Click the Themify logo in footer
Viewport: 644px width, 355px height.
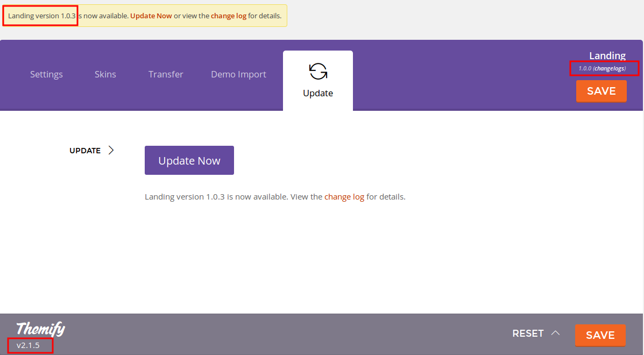click(40, 328)
